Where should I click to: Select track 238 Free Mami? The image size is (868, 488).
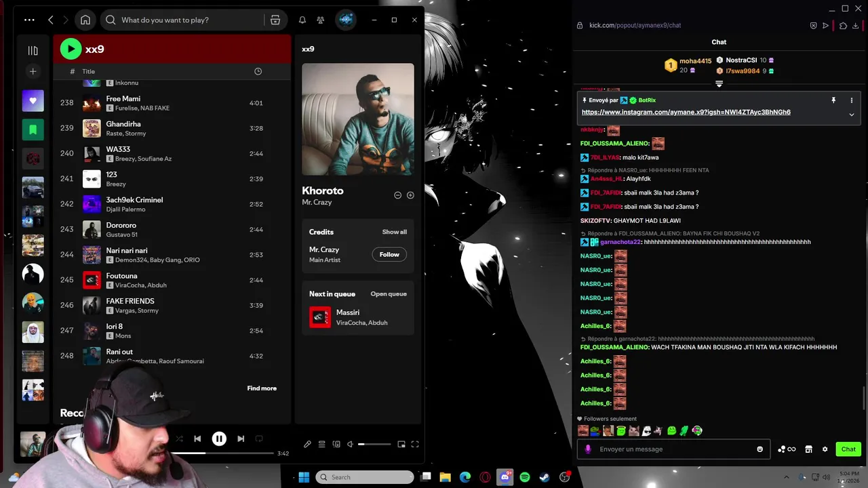(x=172, y=103)
